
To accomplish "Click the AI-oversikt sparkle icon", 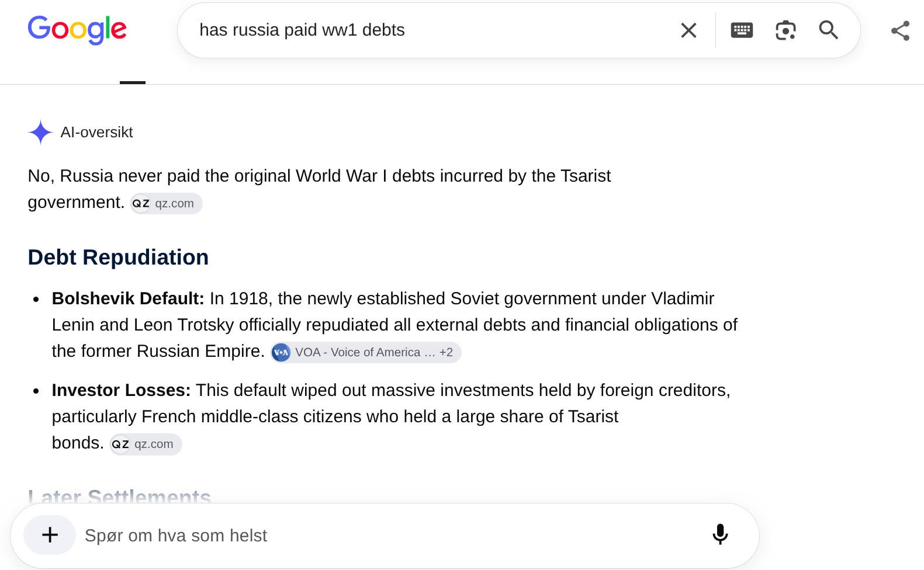I will [x=40, y=133].
